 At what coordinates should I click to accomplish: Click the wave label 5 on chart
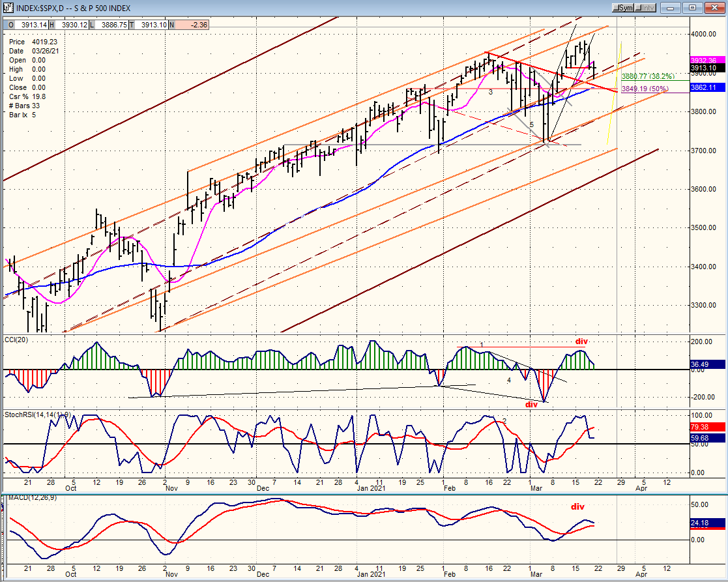click(x=532, y=125)
